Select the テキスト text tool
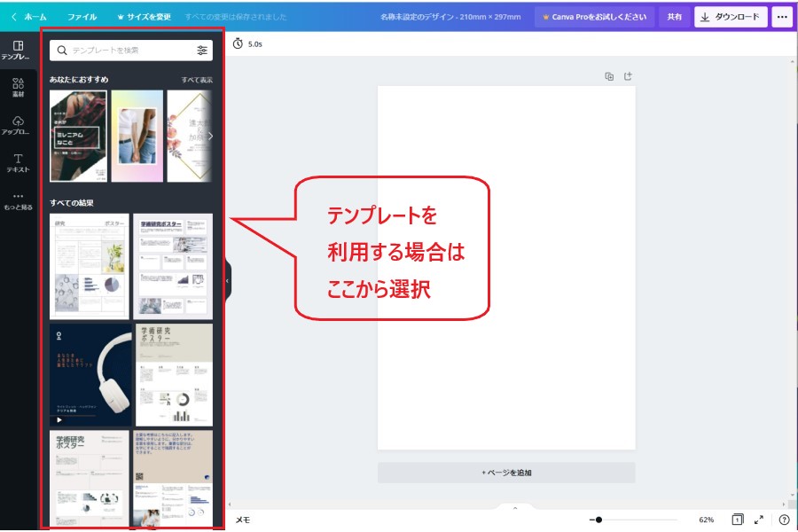Image resolution: width=798 pixels, height=532 pixels. pos(18,162)
